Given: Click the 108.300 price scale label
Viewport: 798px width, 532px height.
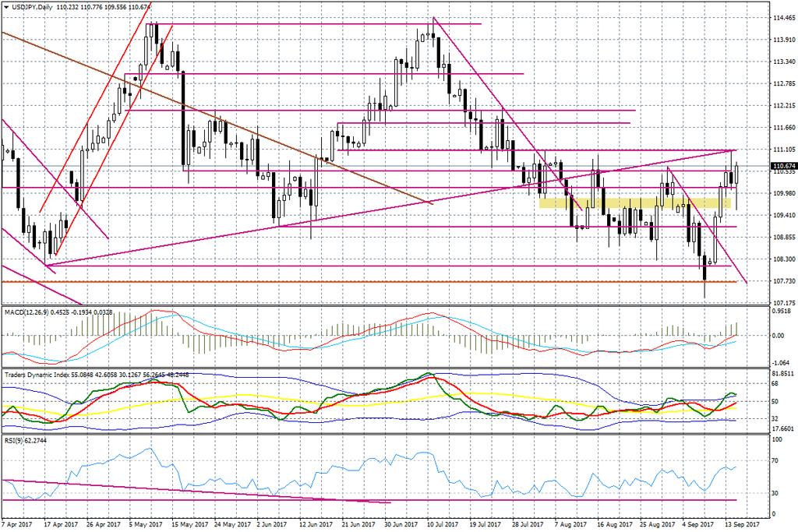Looking at the screenshot, I should point(784,259).
